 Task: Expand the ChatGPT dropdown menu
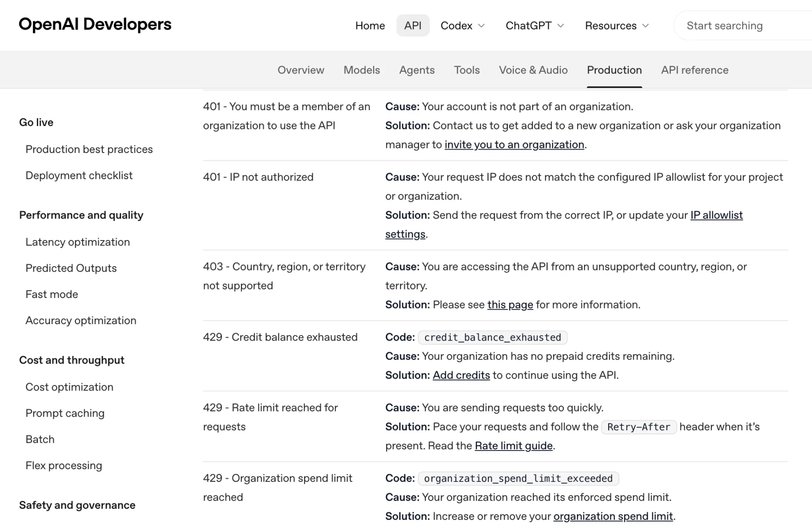coord(535,26)
